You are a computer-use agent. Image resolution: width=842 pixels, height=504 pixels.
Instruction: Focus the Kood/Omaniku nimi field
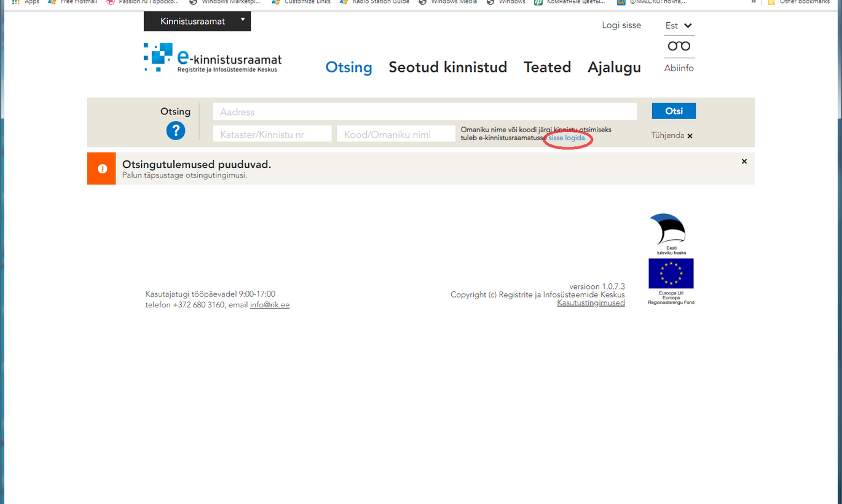pyautogui.click(x=396, y=134)
